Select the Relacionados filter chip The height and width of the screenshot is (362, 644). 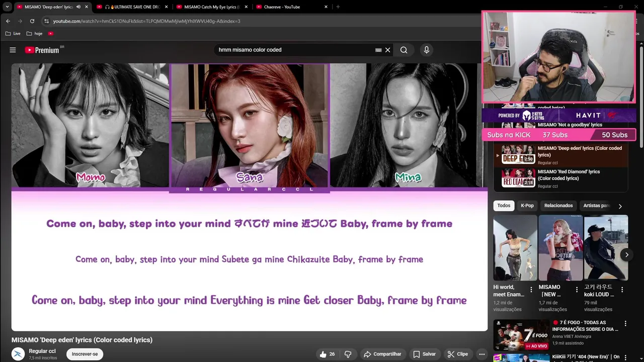coord(558,206)
